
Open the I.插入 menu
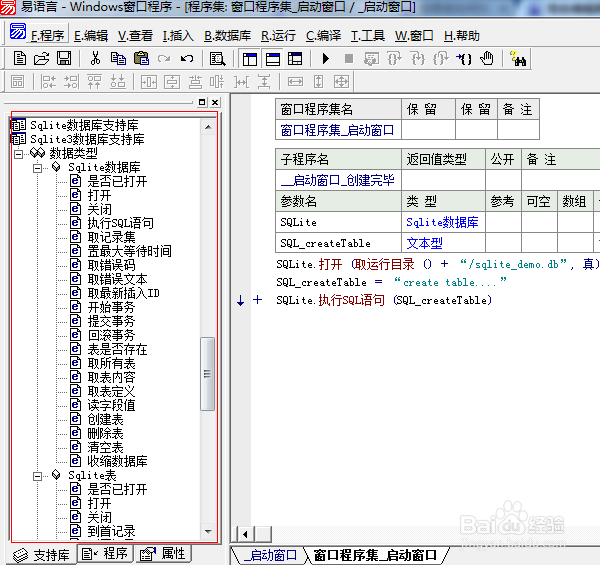coord(178,36)
